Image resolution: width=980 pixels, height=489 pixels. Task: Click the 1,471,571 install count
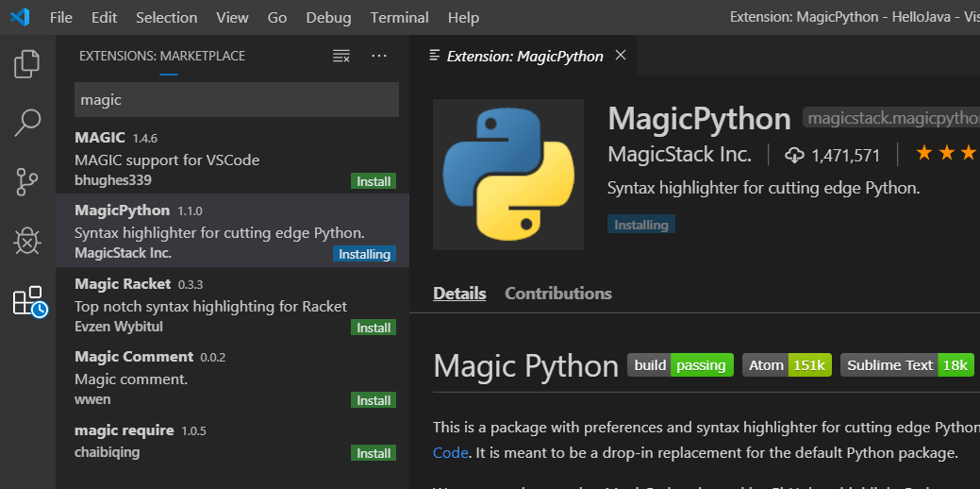(846, 155)
